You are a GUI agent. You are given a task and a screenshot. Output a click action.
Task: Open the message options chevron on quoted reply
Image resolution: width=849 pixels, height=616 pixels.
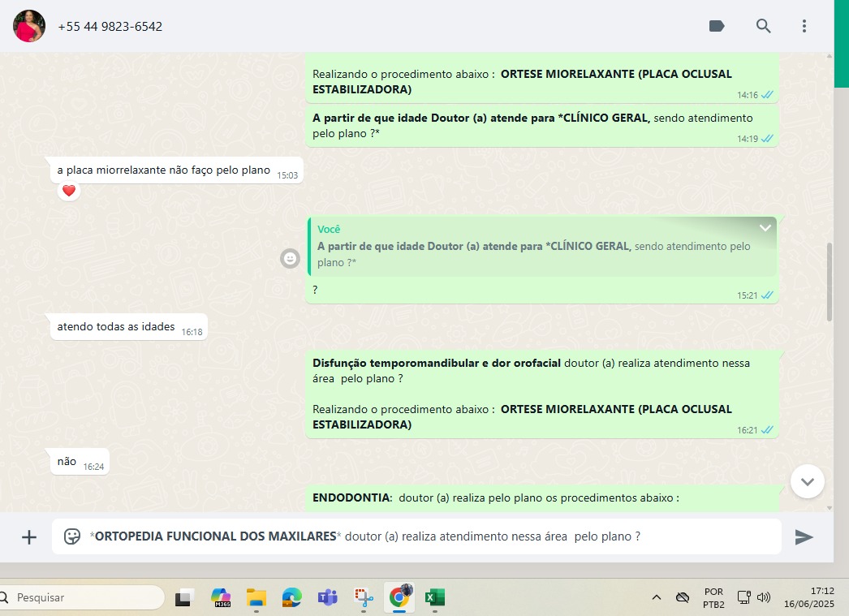point(765,228)
